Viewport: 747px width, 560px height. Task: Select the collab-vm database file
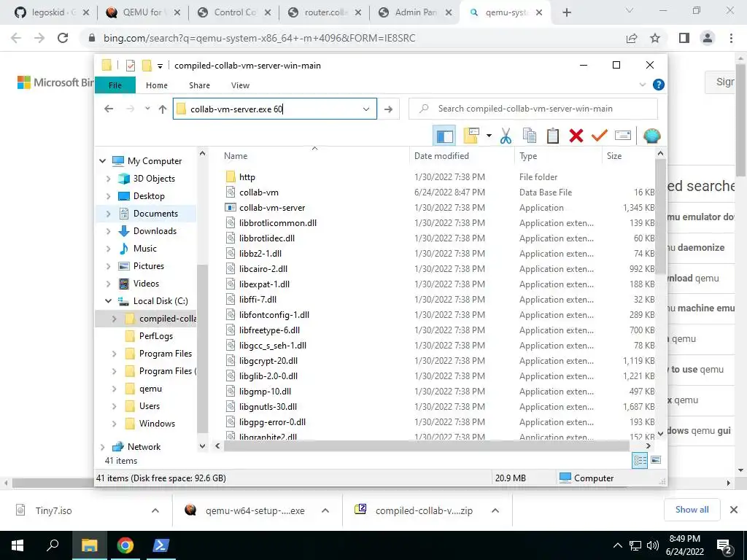tap(259, 192)
